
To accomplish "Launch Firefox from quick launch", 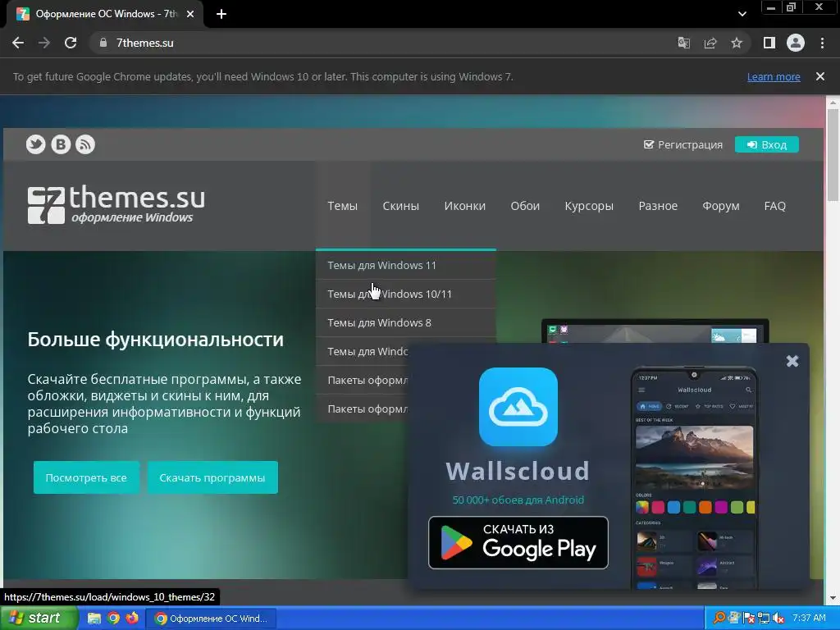I will (132, 619).
